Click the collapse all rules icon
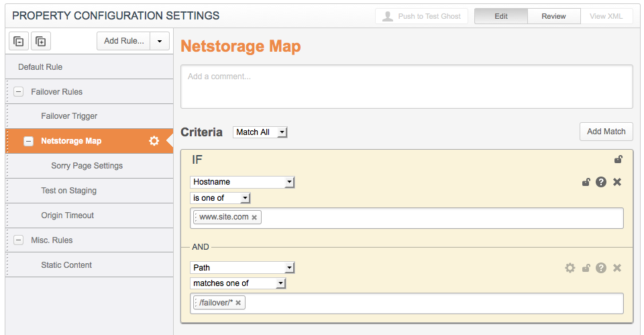 [19, 42]
